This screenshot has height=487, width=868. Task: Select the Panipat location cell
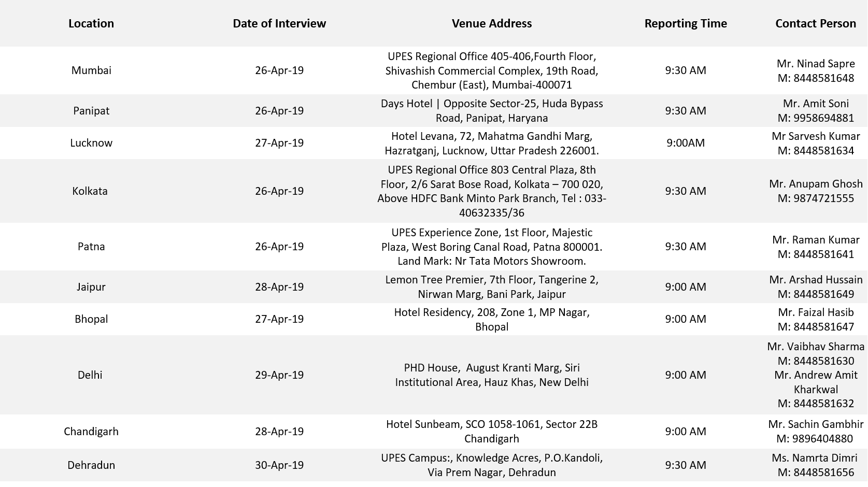click(91, 111)
